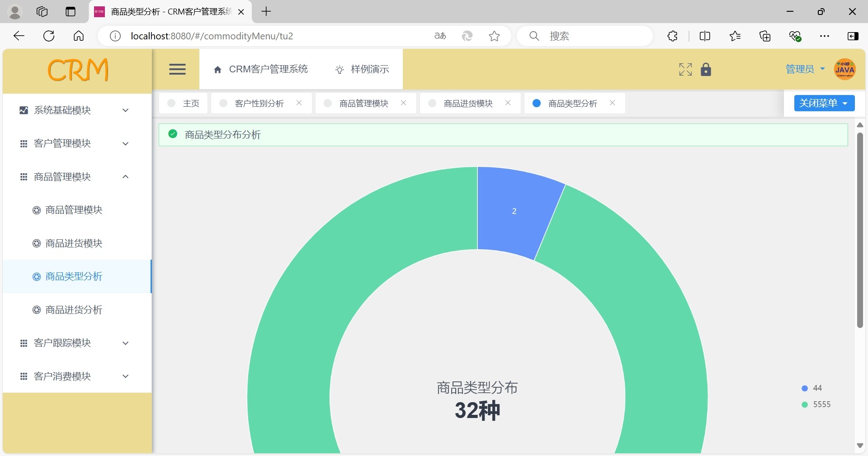Open the 管理员 user dropdown
The width and height of the screenshot is (868, 456).
(x=805, y=69)
